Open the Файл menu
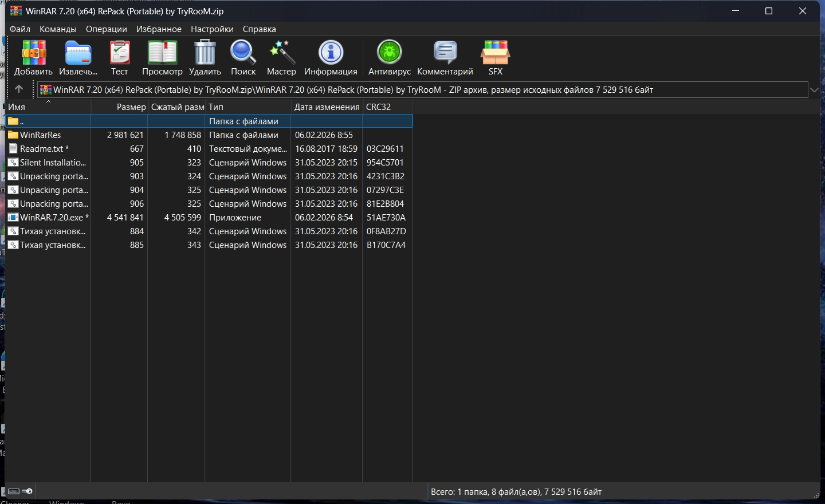This screenshot has width=825, height=504. click(20, 29)
